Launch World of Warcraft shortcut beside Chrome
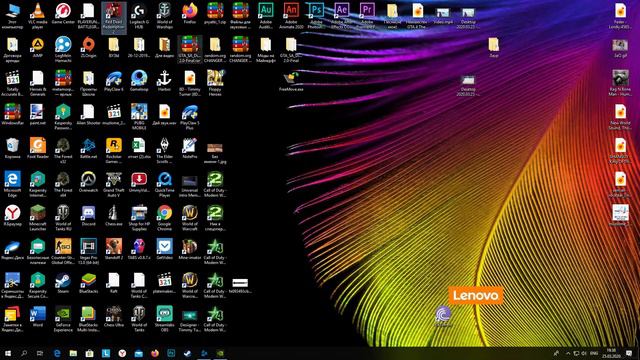Image resolution: width=640 pixels, height=360 pixels. click(x=190, y=218)
